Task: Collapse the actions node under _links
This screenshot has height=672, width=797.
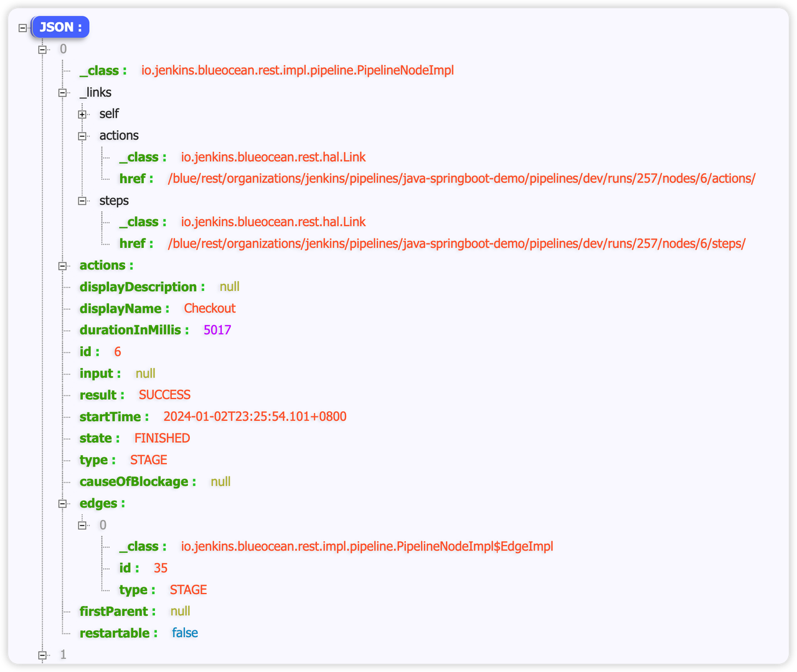Action: (x=82, y=136)
